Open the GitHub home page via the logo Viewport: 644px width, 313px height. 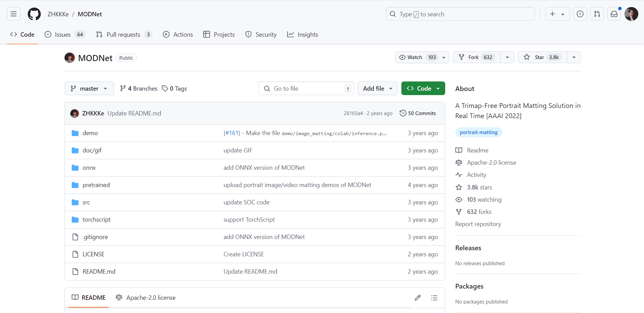click(34, 14)
